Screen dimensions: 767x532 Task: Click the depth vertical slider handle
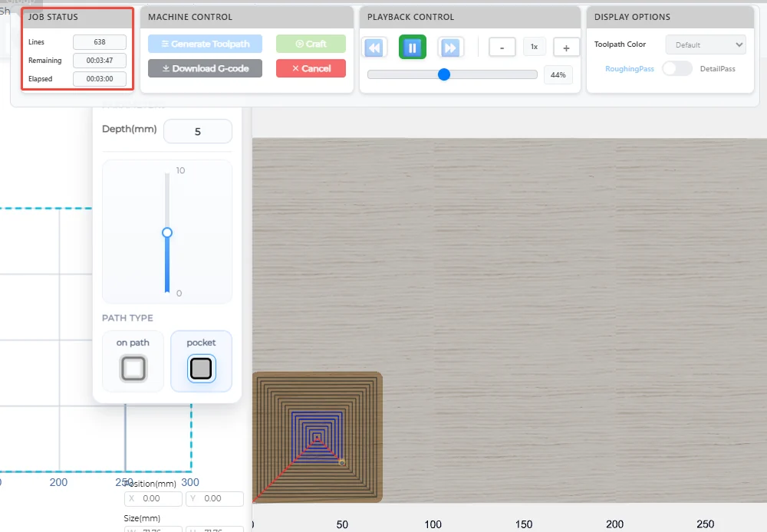[167, 232]
